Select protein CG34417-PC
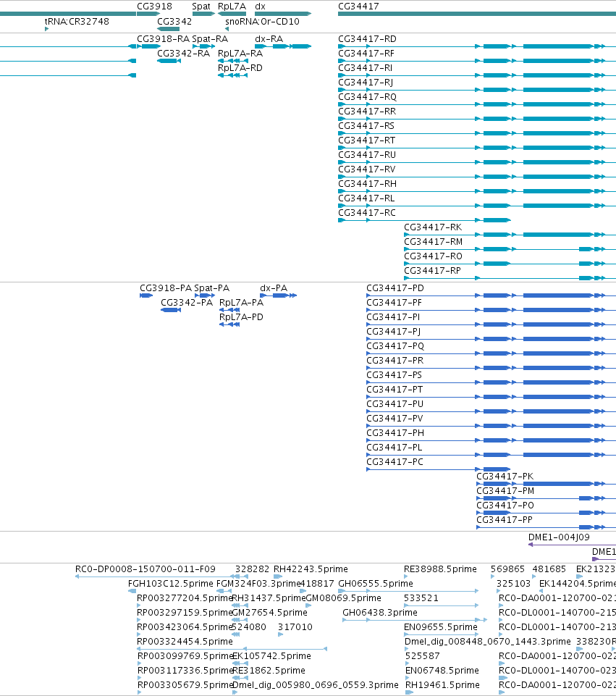 pos(395,462)
